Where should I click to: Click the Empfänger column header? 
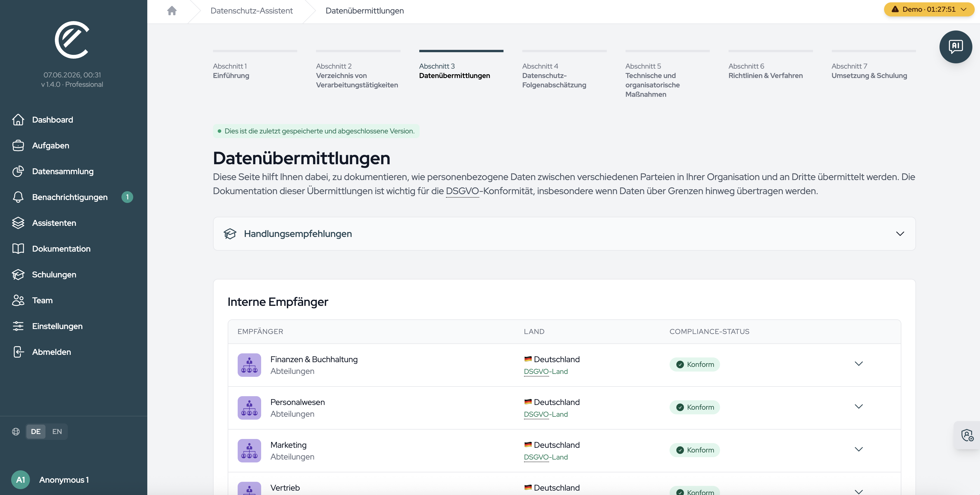260,332
